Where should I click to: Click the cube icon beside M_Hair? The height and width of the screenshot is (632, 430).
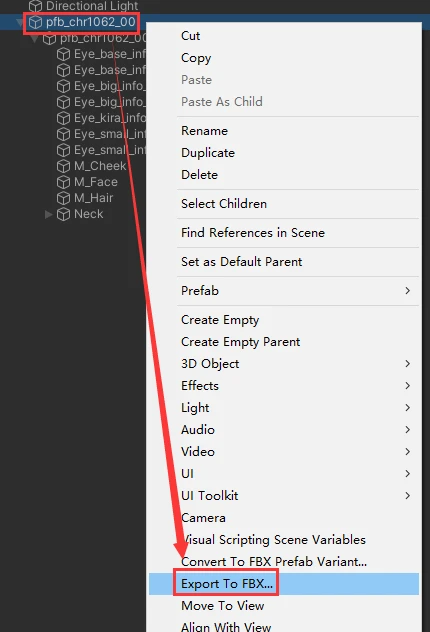(x=63, y=198)
